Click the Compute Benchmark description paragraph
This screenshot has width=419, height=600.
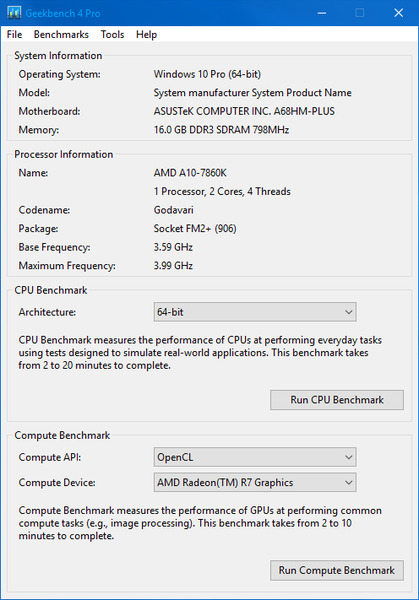pyautogui.click(x=200, y=523)
